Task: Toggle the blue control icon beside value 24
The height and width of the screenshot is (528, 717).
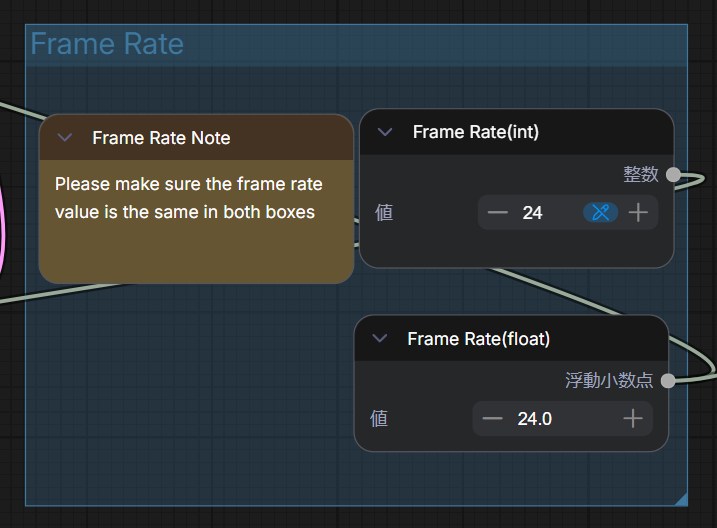Action: 600,213
